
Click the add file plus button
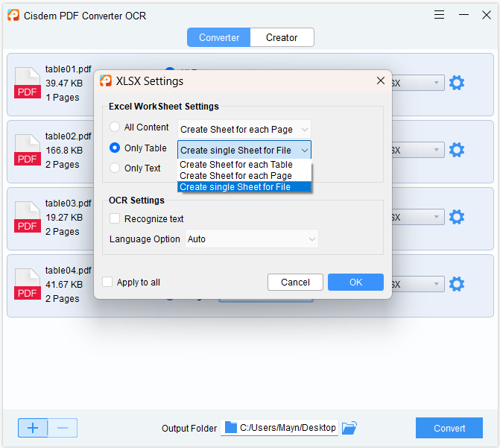(x=33, y=428)
